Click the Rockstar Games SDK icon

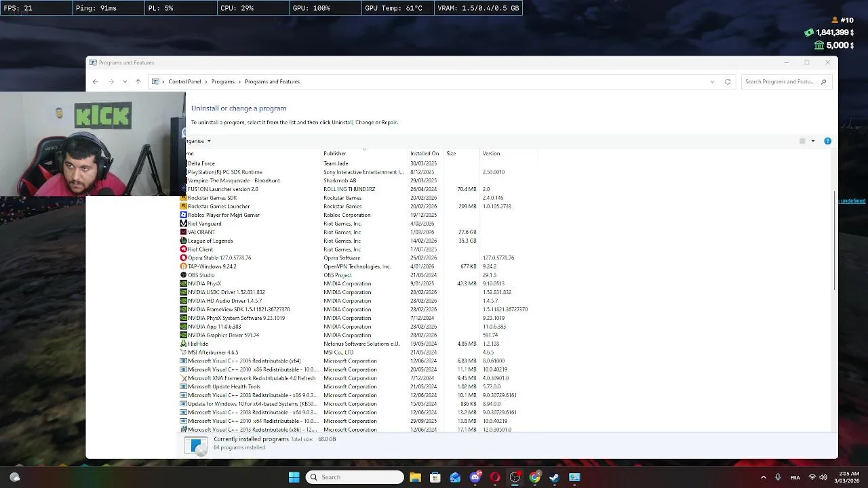183,198
